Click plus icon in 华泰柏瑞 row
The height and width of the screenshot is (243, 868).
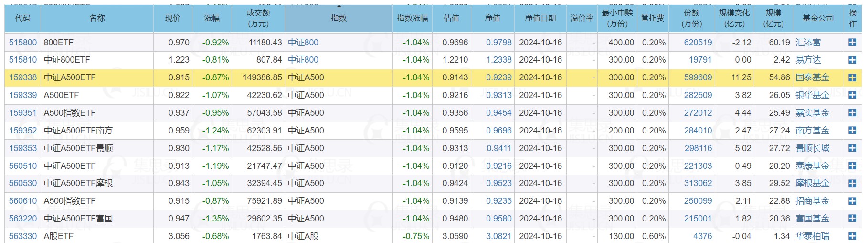tap(852, 236)
